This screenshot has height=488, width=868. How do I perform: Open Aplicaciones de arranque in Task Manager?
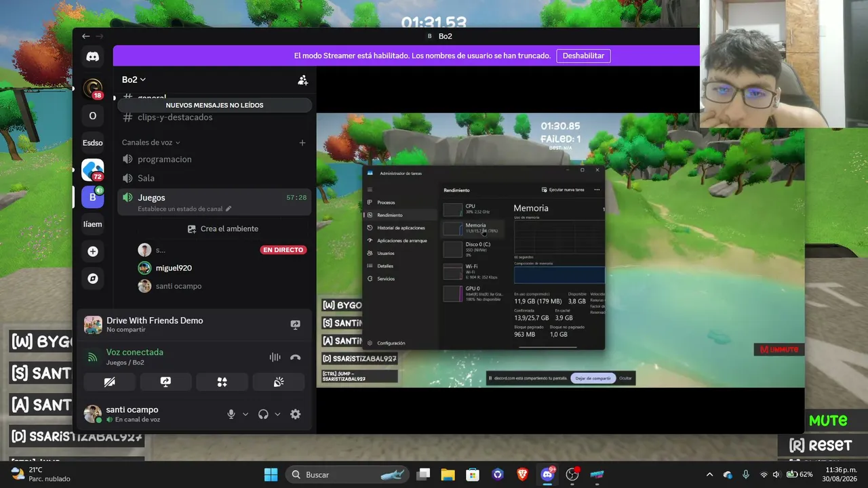[x=401, y=241]
